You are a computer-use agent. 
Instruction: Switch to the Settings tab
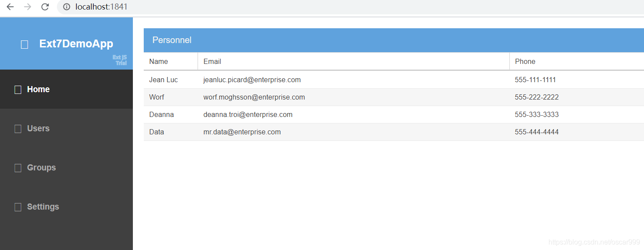click(66, 207)
